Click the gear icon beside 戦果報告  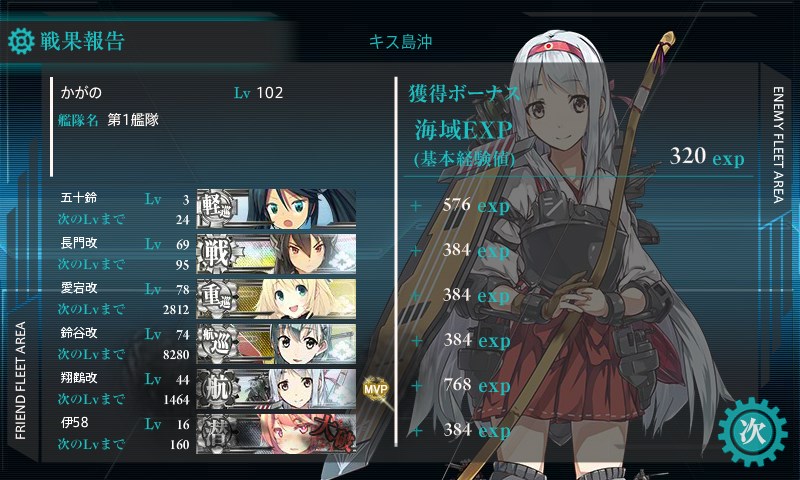pos(21,41)
